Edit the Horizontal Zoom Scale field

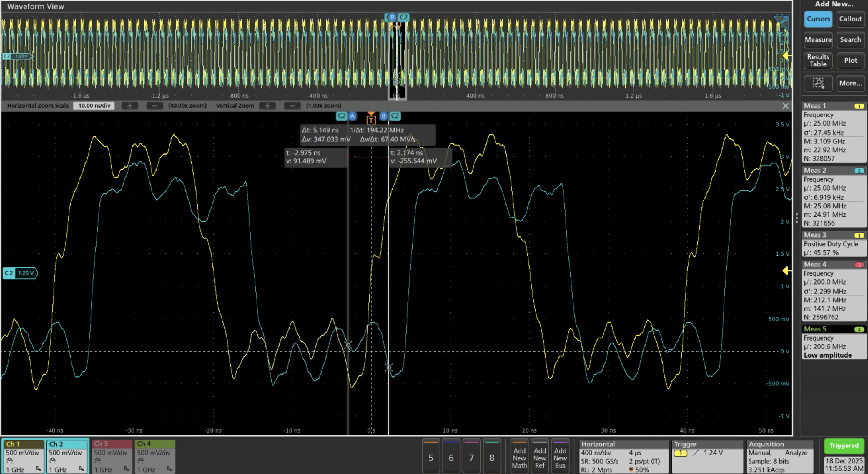[x=94, y=106]
